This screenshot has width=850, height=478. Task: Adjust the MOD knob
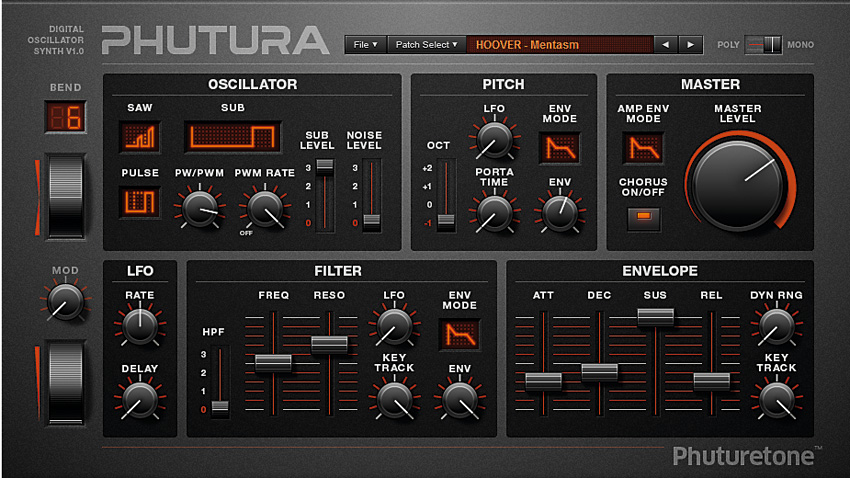pyautogui.click(x=66, y=302)
